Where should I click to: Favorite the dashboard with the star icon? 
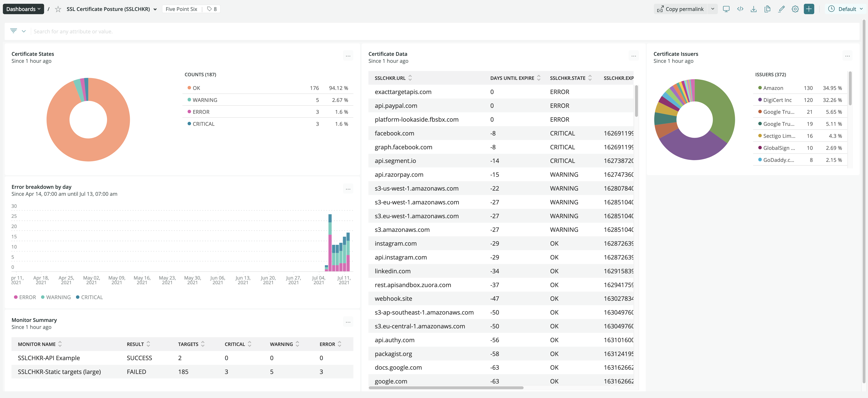58,9
